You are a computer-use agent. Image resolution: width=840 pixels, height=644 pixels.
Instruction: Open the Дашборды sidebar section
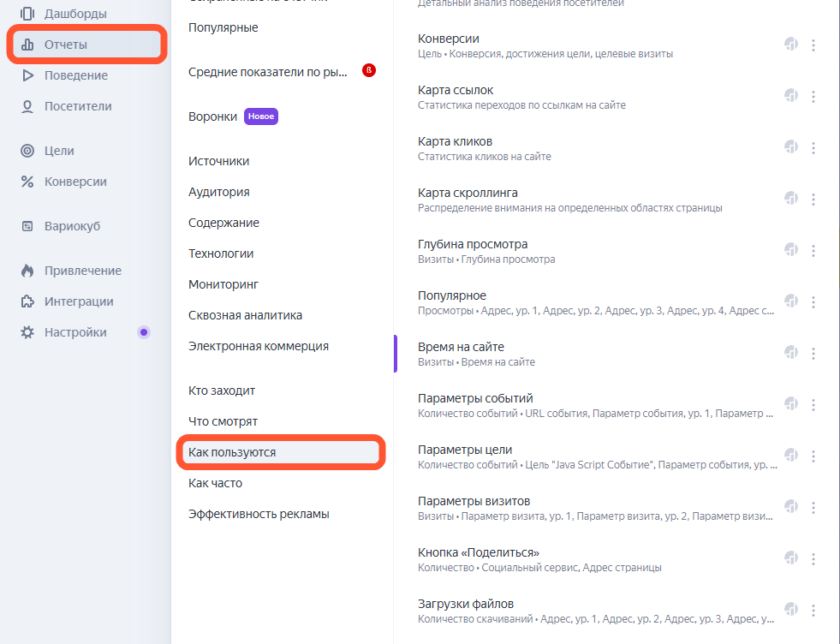click(x=75, y=14)
